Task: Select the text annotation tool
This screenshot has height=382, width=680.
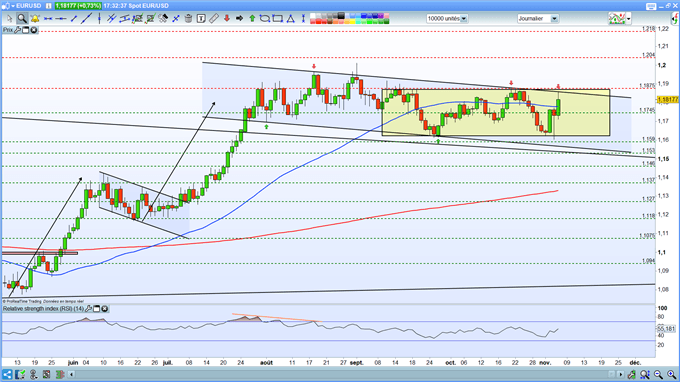Action: (x=201, y=18)
